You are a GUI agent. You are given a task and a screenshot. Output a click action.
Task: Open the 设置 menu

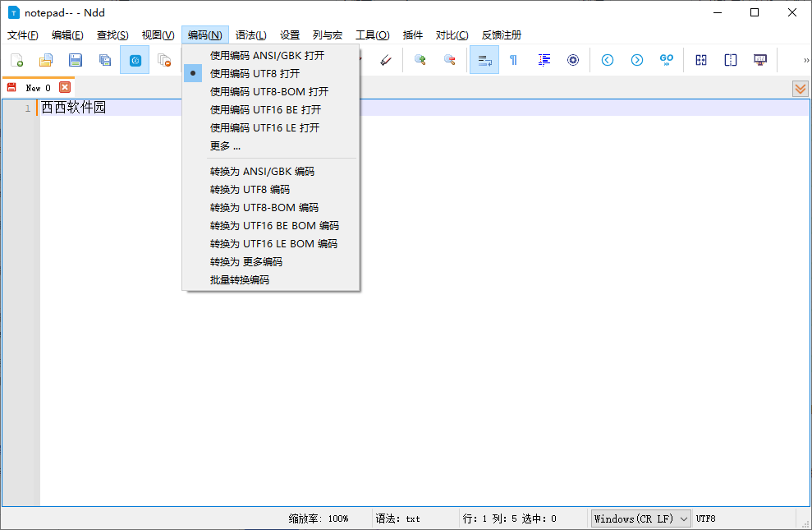(x=290, y=35)
